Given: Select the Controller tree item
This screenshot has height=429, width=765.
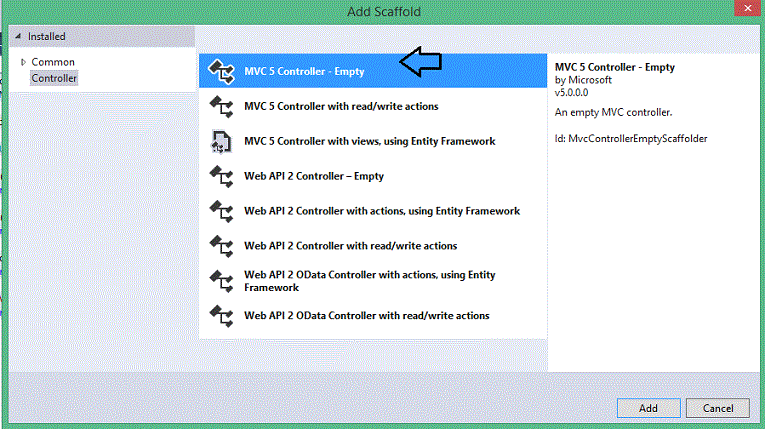Looking at the screenshot, I should tap(54, 78).
